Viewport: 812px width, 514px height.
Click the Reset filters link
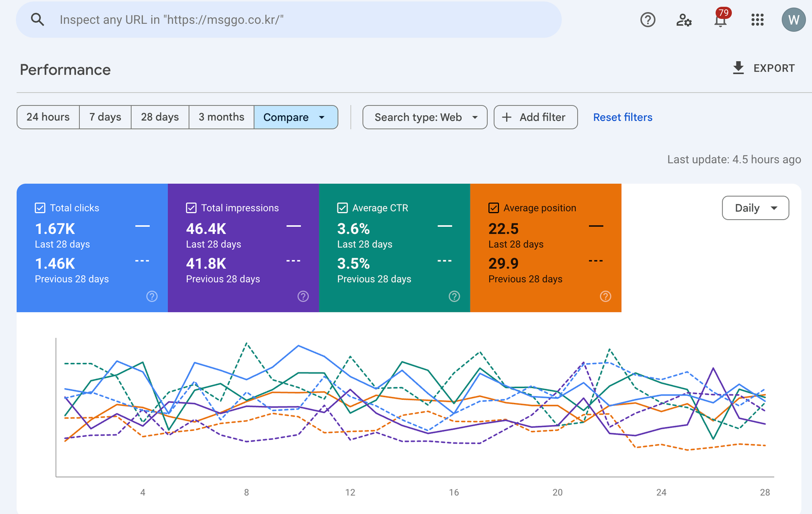623,117
